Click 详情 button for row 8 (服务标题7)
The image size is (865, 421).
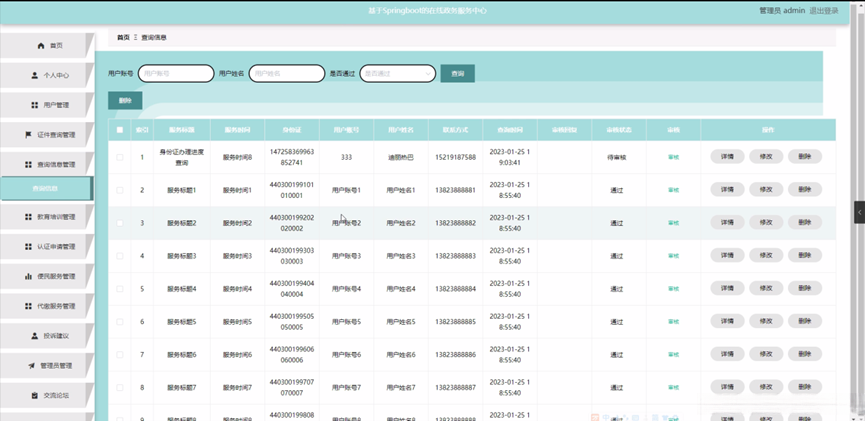tap(727, 387)
